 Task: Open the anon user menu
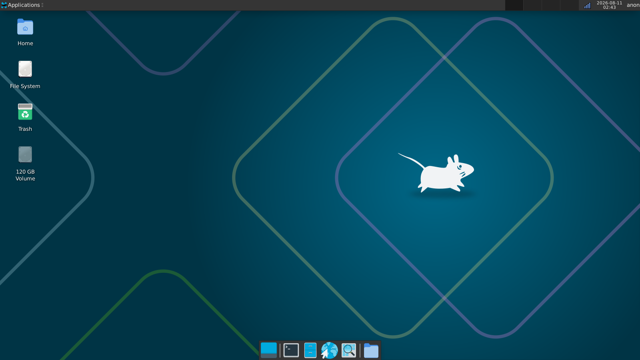pos(633,5)
